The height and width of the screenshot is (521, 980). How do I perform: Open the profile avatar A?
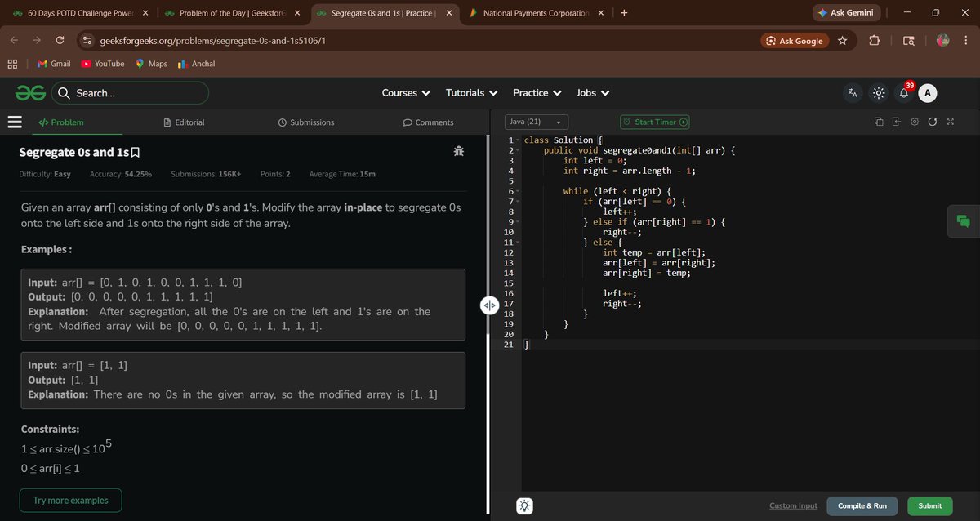(x=927, y=93)
